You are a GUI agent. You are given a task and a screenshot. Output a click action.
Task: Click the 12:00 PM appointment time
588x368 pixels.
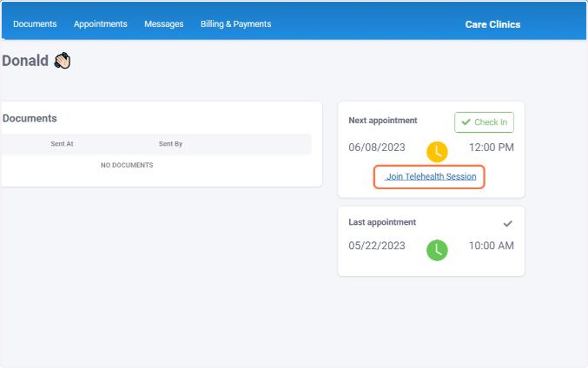point(491,147)
